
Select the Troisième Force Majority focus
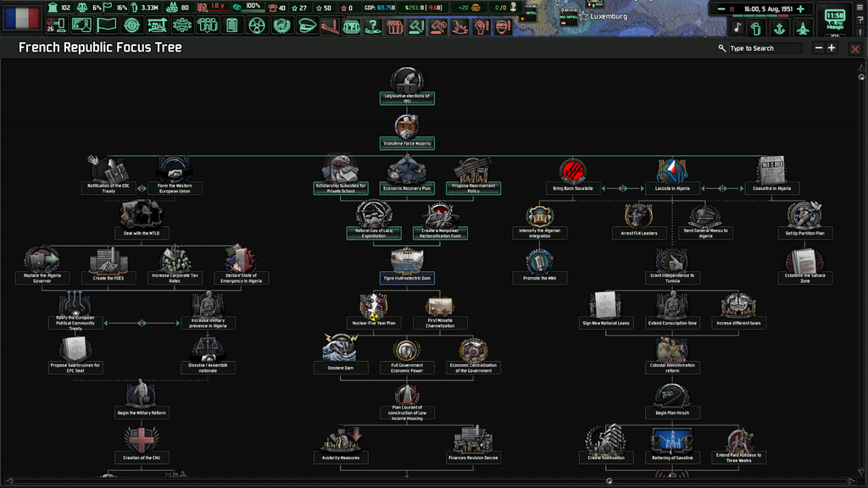[407, 131]
